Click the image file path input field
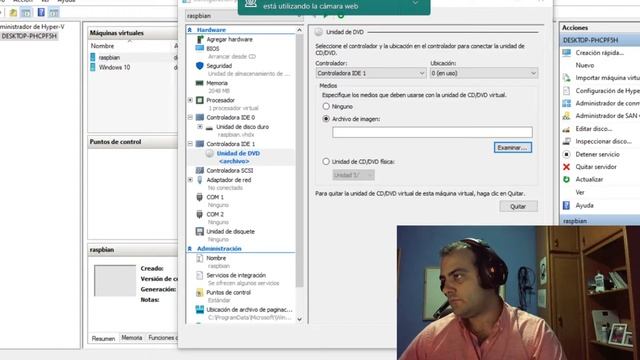This screenshot has height=360, width=640. tap(432, 132)
